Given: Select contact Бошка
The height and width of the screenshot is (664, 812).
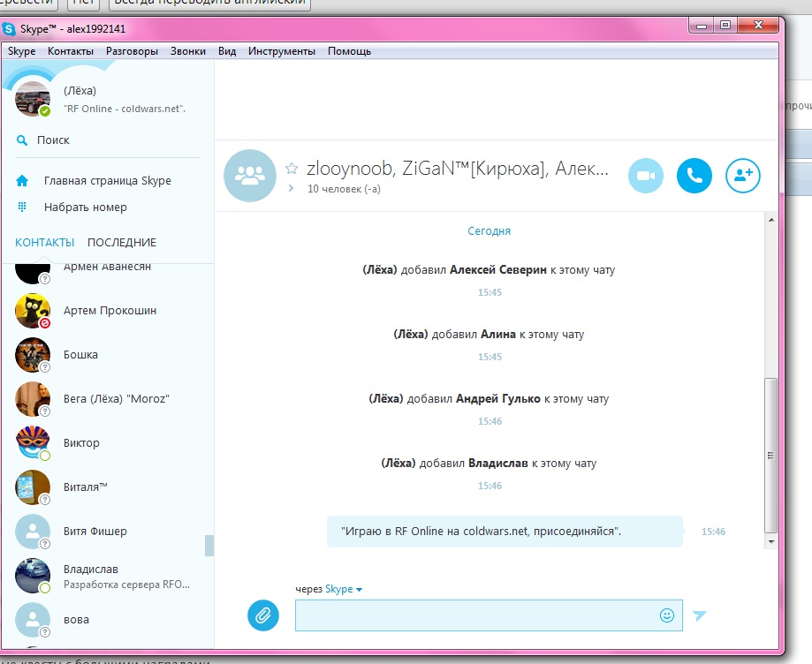Looking at the screenshot, I should [x=108, y=354].
